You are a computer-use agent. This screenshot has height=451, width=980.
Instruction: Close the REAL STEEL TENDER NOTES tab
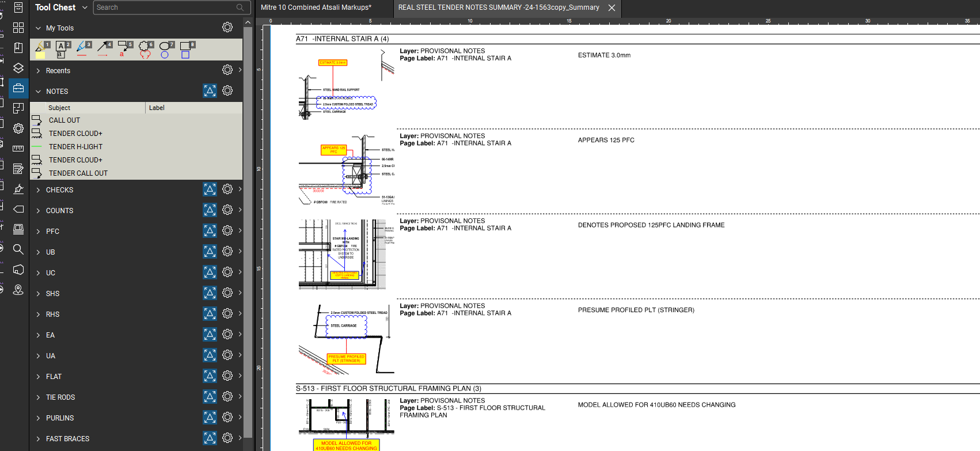(611, 7)
